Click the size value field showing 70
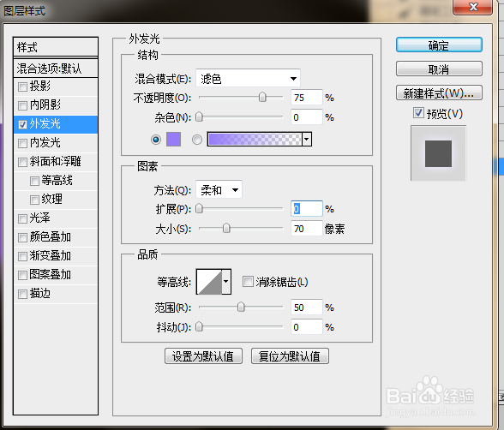This screenshot has width=504, height=430. (x=307, y=229)
